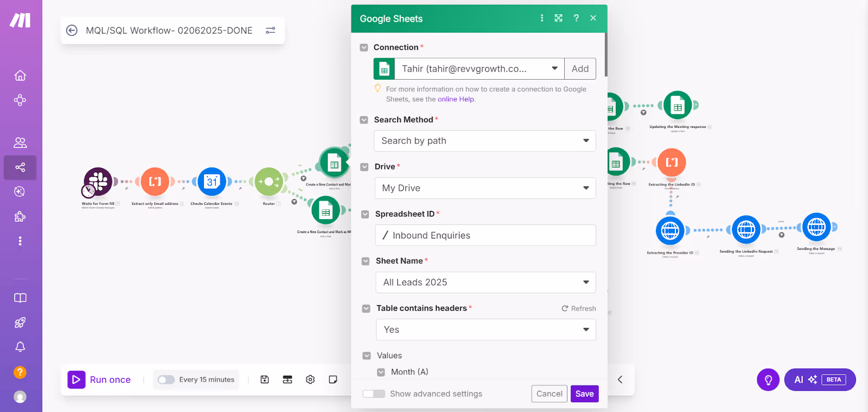Image resolution: width=868 pixels, height=412 pixels.
Task: Cancel the Google Sheets dialog
Action: coord(550,394)
